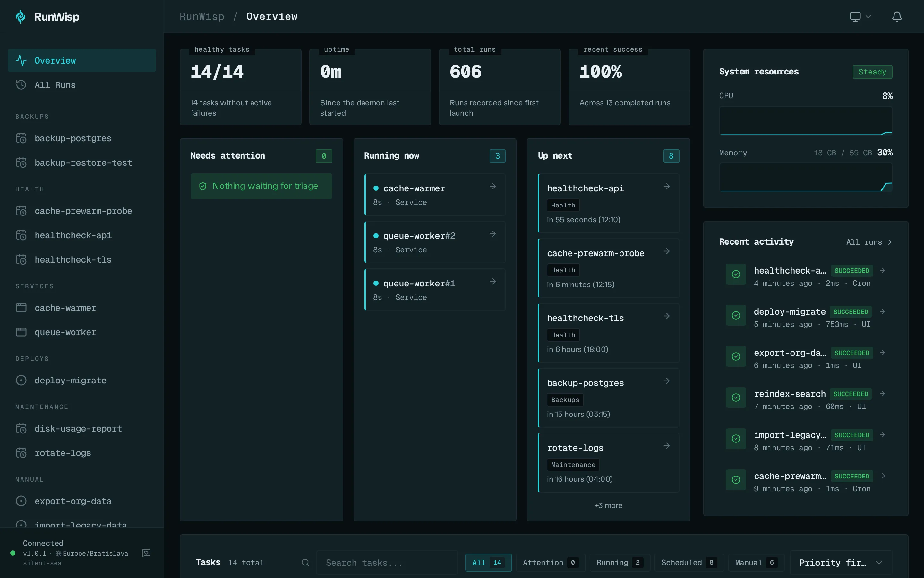Viewport: 924px width, 578px height.
Task: Click the RunWisp logo
Action: coord(47,16)
